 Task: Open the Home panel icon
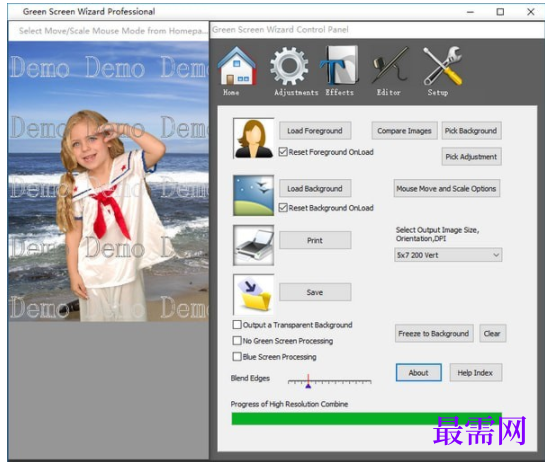point(237,66)
